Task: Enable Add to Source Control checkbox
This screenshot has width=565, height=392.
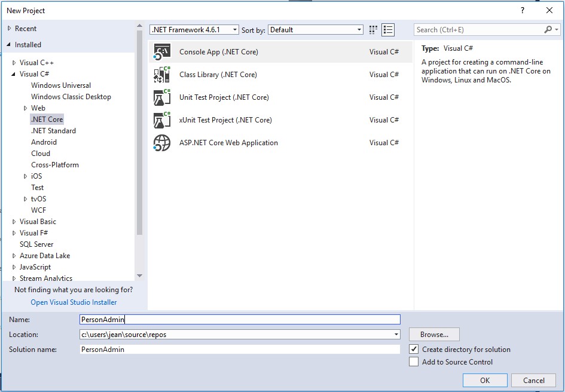Action: tap(414, 362)
